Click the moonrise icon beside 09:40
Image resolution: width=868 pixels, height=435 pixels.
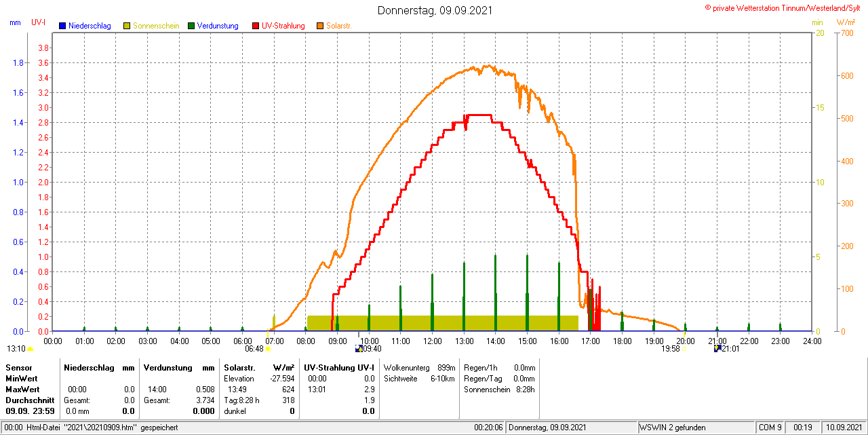pos(359,349)
